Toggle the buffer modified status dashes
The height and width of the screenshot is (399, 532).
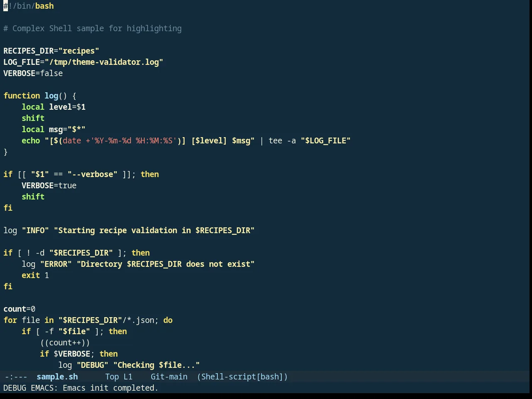[16, 377]
